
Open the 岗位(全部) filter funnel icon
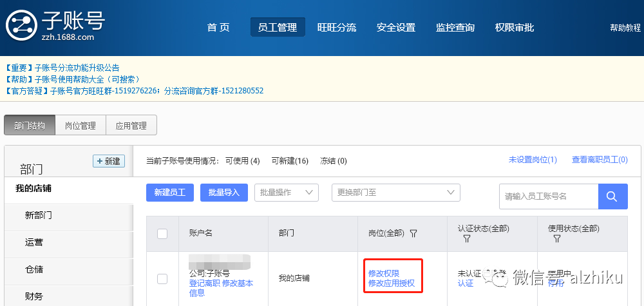pos(413,233)
